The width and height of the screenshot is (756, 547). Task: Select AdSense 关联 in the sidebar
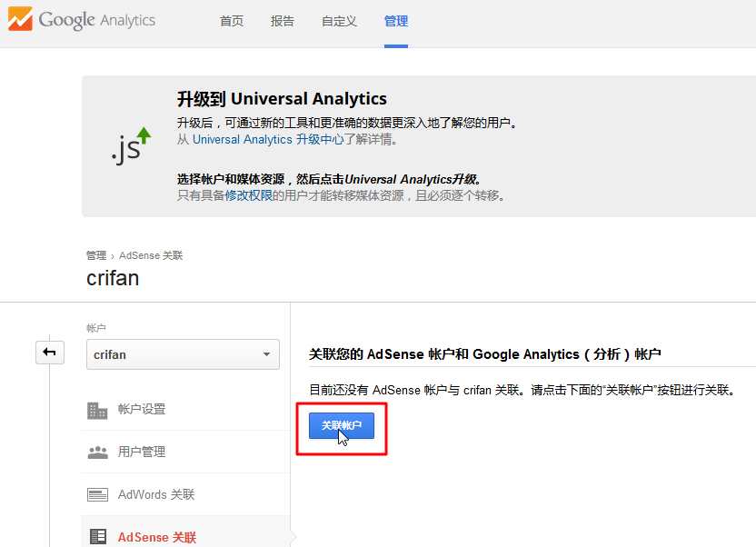tap(157, 537)
